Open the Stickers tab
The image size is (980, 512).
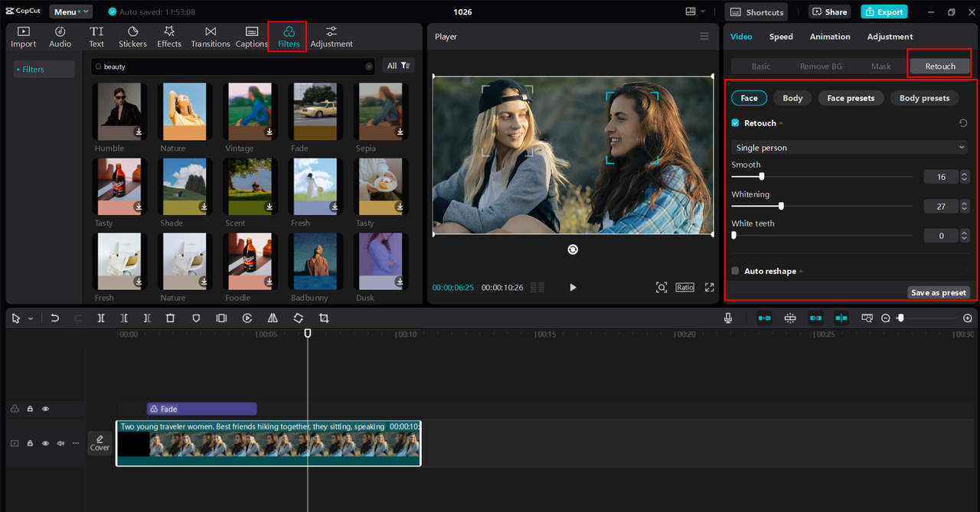coord(132,37)
